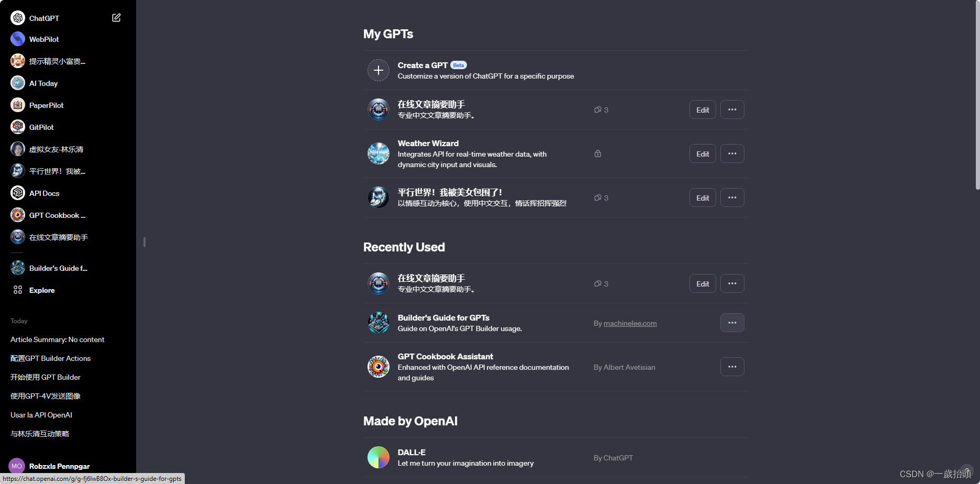The image size is (980, 484).
Task: Click Recently Used 在线文章摘要助手 avatar
Action: 378,283
